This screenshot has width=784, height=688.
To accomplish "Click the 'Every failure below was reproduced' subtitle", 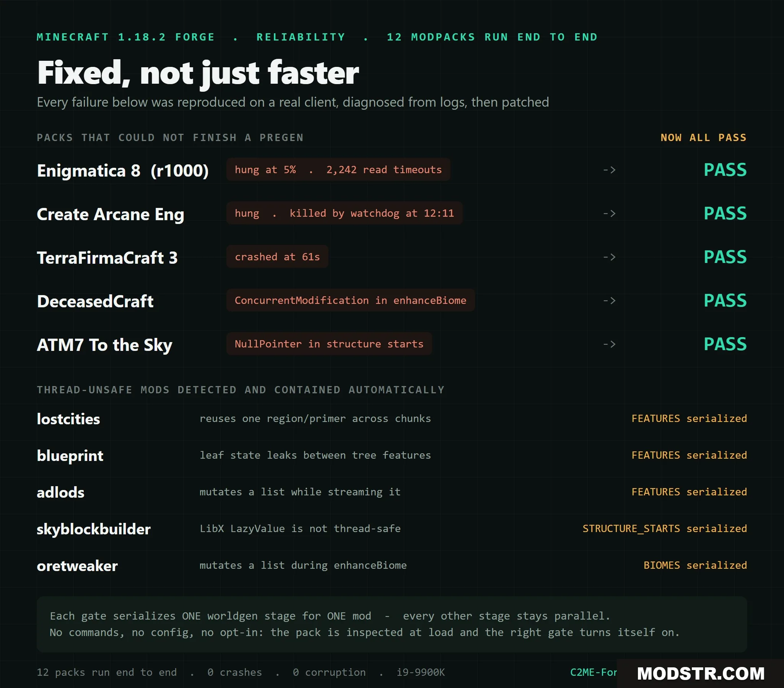I will point(293,102).
